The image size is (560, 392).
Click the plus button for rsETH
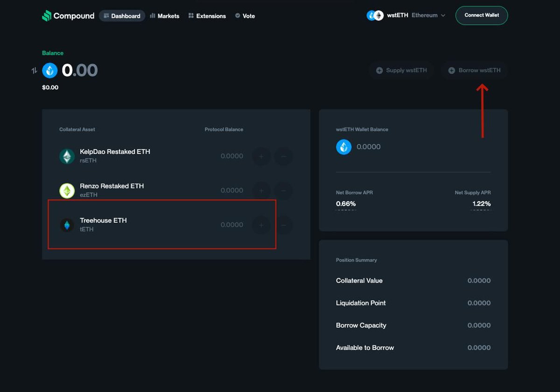[x=261, y=156]
